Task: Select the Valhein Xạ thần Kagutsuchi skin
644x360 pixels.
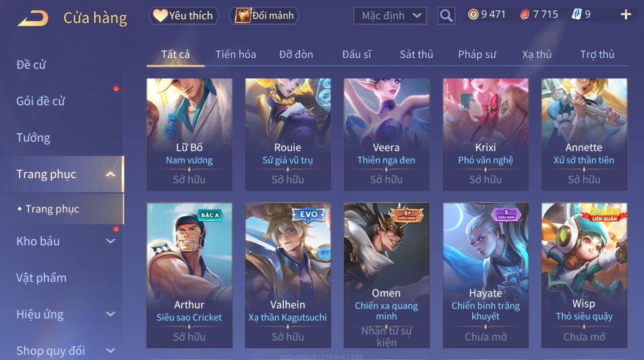Action: (x=288, y=275)
